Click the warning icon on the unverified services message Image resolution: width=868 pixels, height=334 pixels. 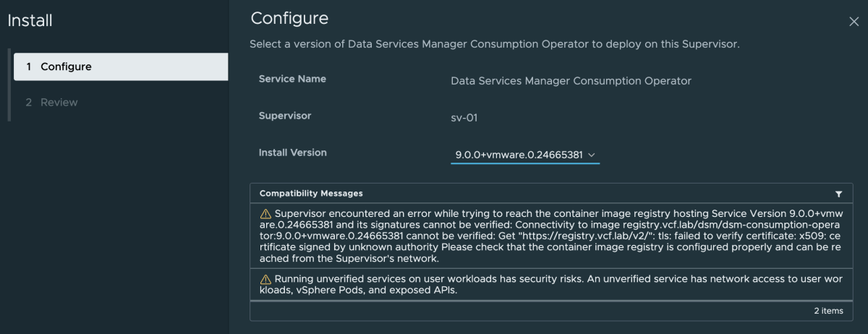[x=265, y=279]
